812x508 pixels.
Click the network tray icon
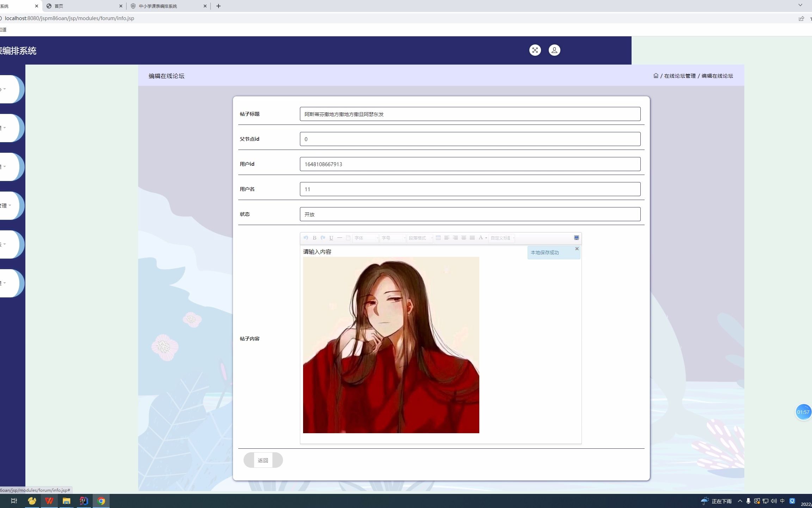[x=765, y=501]
